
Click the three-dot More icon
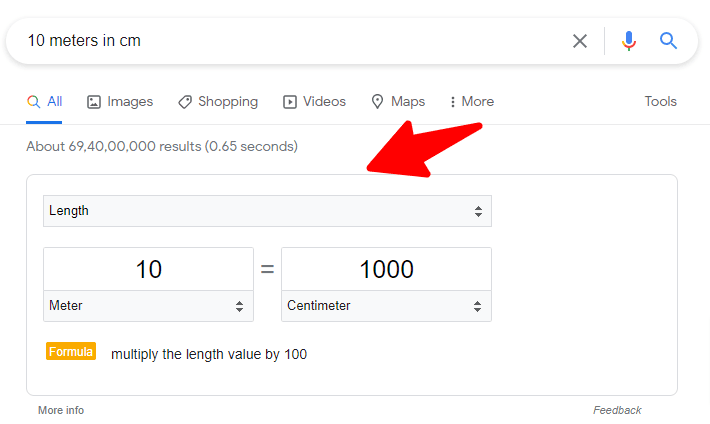453,102
